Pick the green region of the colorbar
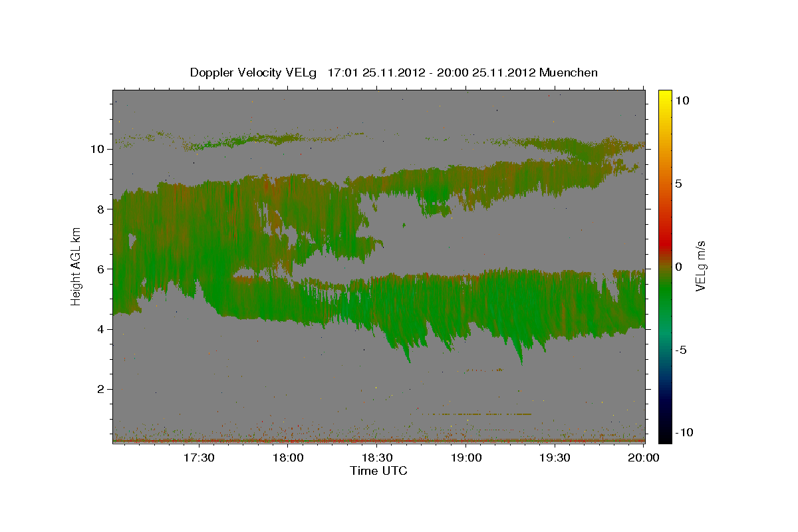Screen dimensions: 798x532 664,293
